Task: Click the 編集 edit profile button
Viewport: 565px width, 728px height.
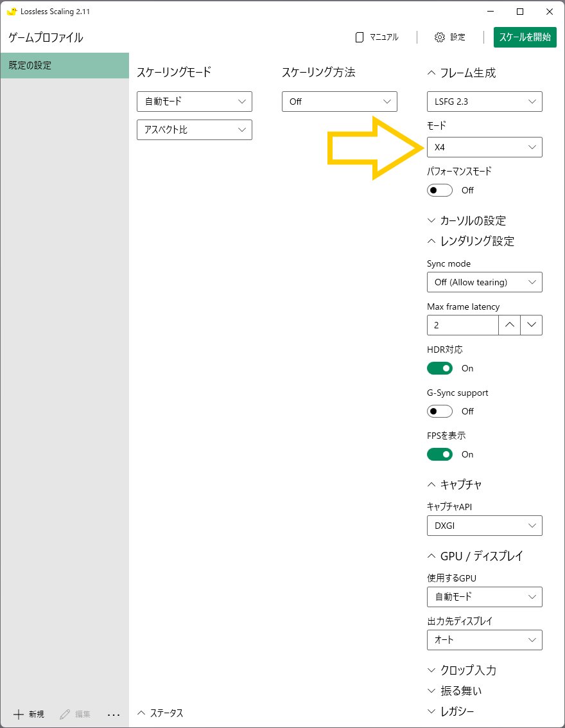Action: pyautogui.click(x=75, y=714)
